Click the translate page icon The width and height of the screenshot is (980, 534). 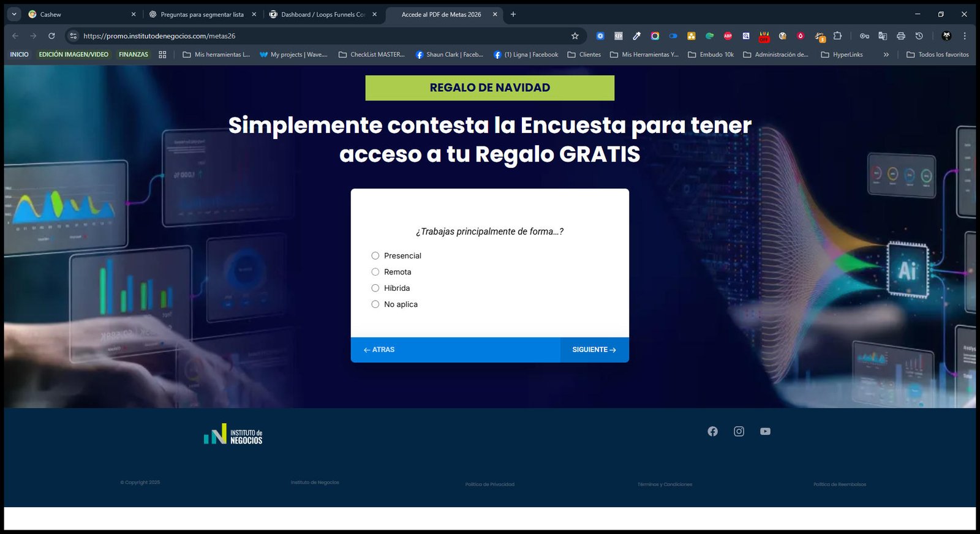(883, 36)
